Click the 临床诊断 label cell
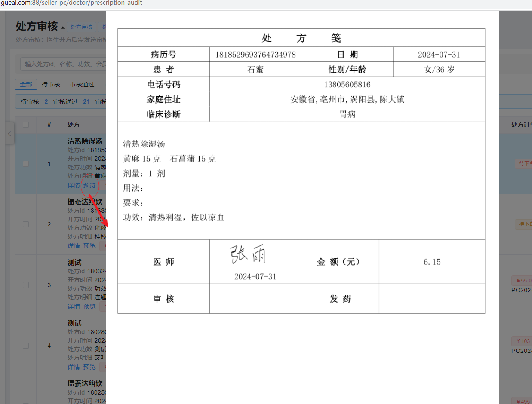 164,115
